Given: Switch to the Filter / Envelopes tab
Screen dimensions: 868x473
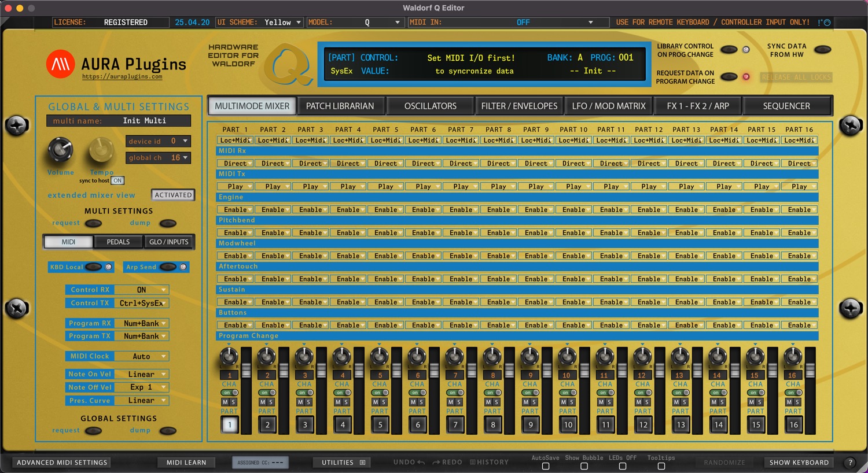Looking at the screenshot, I should [520, 106].
